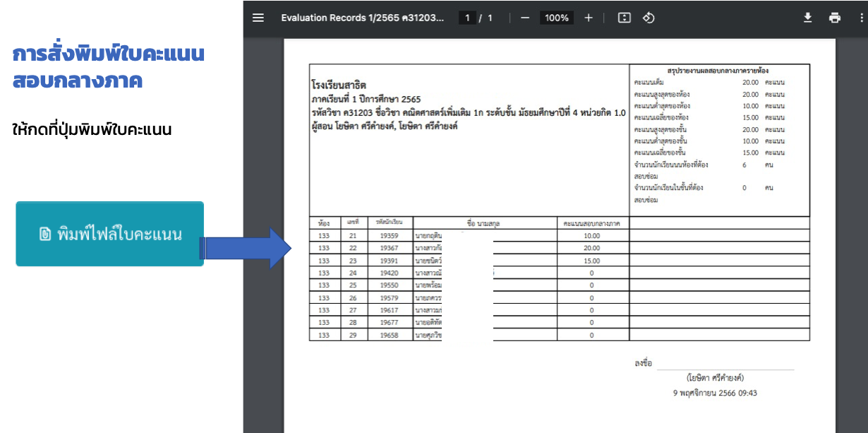
Task: Click student ID 19617 in the table
Action: [390, 310]
